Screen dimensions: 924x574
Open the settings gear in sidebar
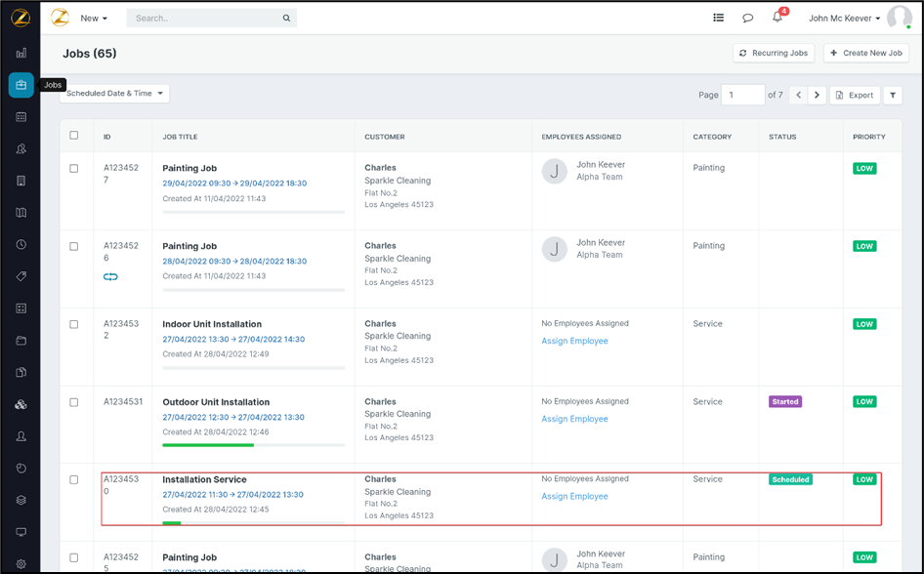21,563
